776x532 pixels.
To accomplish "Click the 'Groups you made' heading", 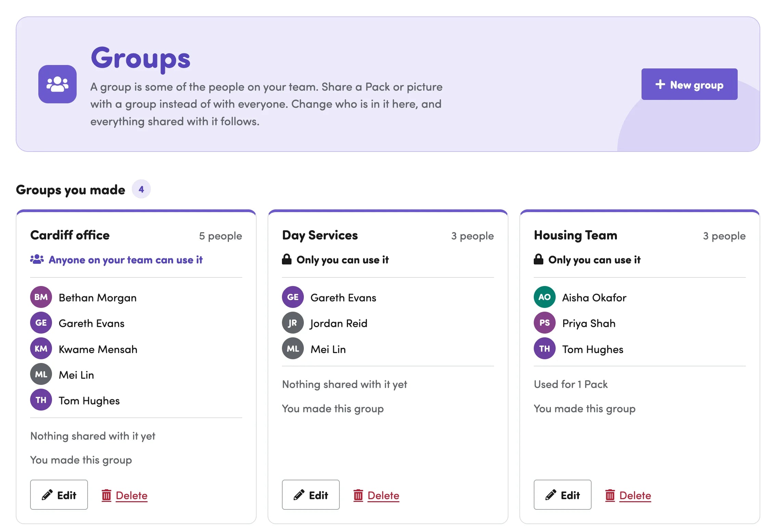I will tap(70, 190).
